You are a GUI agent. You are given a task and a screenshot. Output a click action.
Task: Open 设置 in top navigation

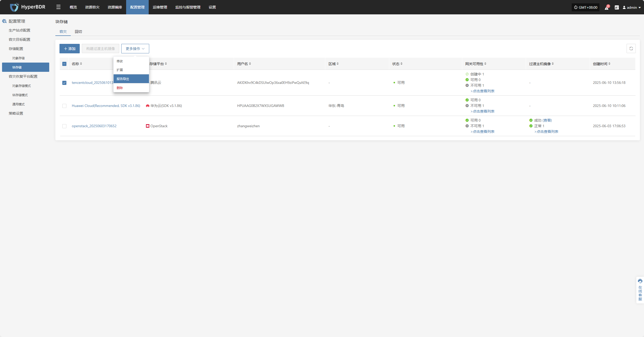tap(212, 7)
